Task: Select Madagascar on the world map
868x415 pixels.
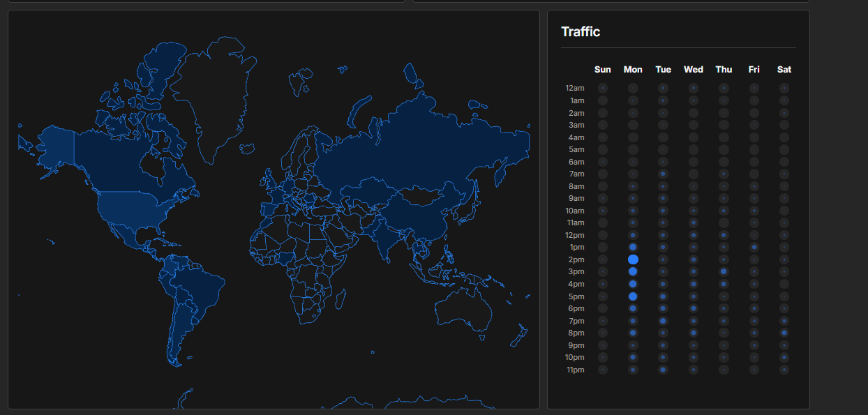Action: pos(341,300)
